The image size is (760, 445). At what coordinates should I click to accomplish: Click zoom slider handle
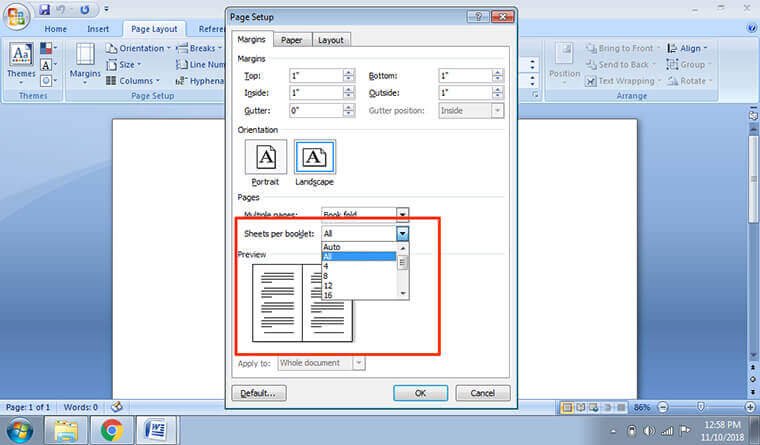click(x=701, y=407)
